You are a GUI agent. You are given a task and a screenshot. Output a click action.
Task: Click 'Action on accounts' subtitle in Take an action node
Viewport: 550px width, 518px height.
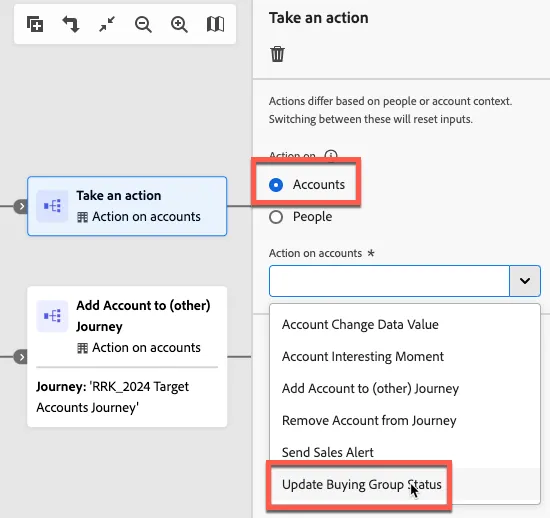pyautogui.click(x=146, y=217)
